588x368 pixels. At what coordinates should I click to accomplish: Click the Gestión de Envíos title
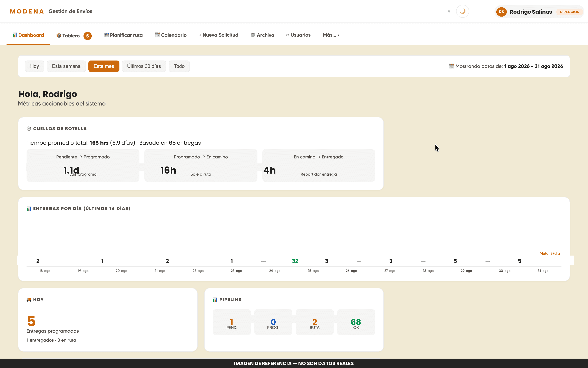(x=70, y=11)
